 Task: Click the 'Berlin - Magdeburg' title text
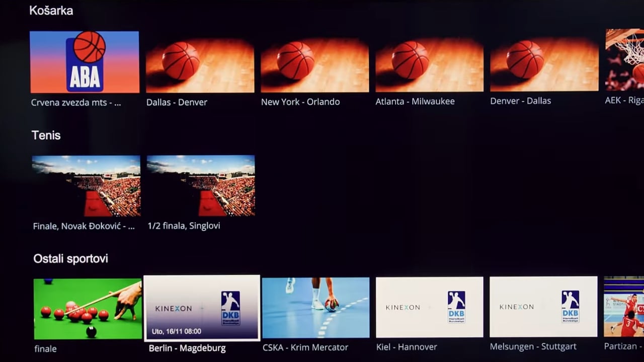click(187, 348)
